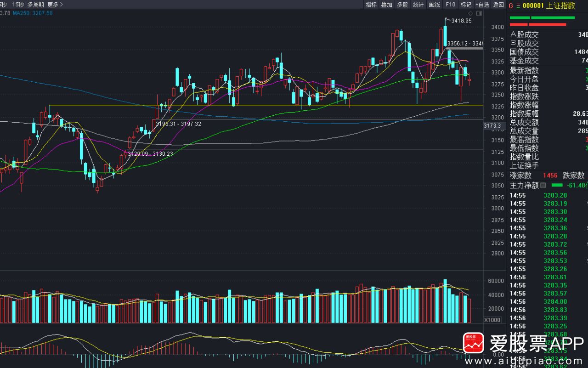This screenshot has height=368, width=588.
Task: Select the 画线 drawing tool
Action: [x=434, y=5]
